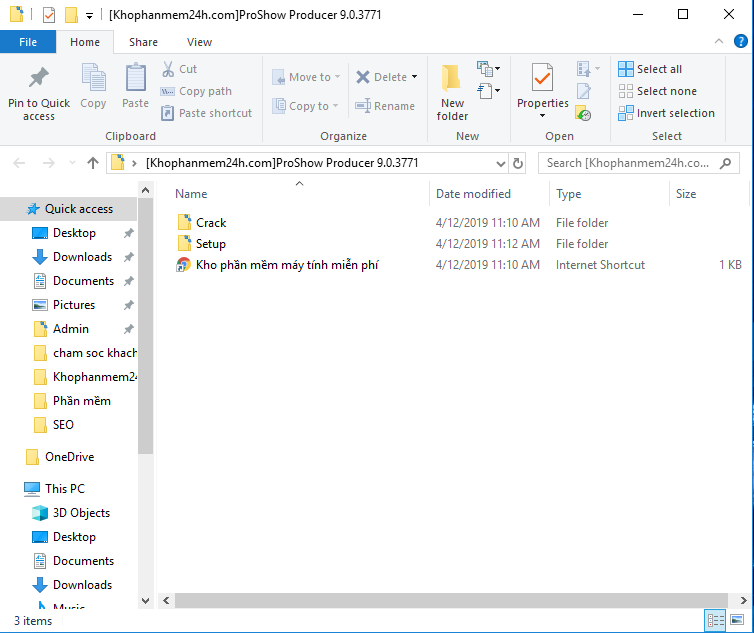The height and width of the screenshot is (633, 754).
Task: Click the New folder icon in ribbon
Action: (452, 79)
